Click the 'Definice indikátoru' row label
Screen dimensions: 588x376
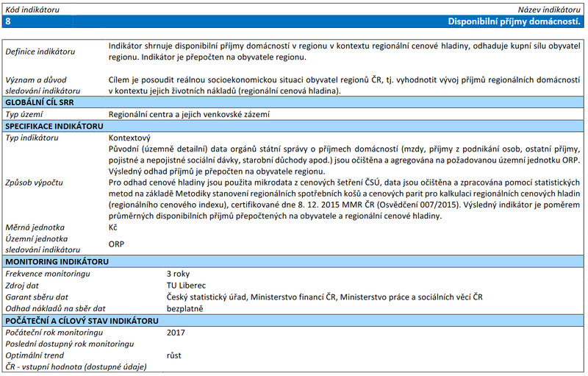[40, 52]
